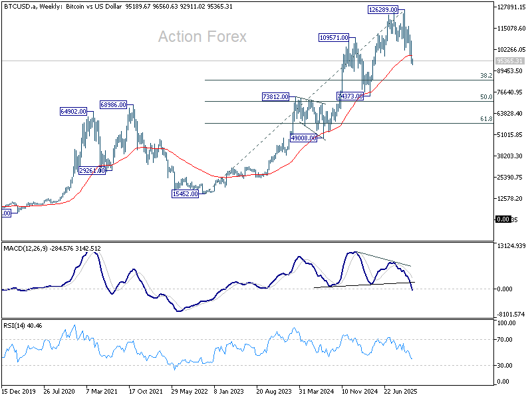
Task: Select the 29261.00 price label
Action: 92,171
